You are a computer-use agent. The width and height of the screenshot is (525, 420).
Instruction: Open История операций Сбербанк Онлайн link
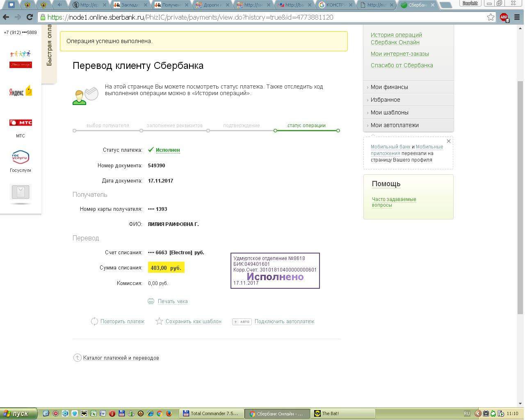click(x=396, y=39)
